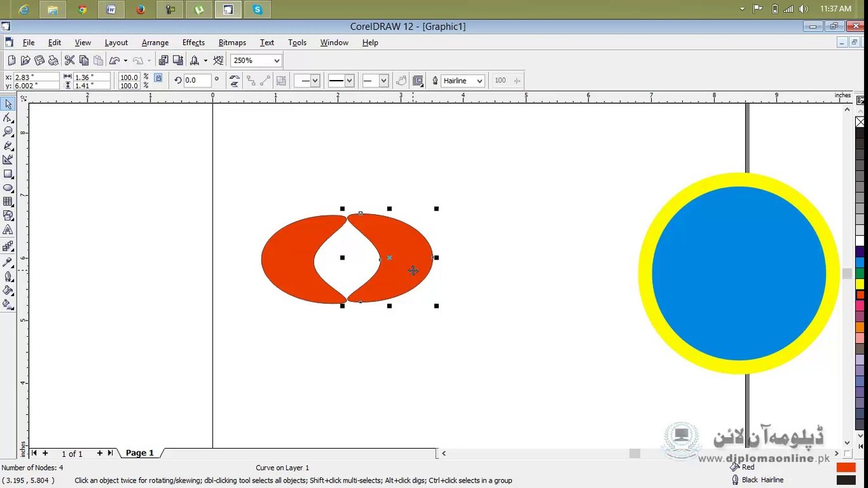
Task: Click the New document icon
Action: pyautogui.click(x=12, y=60)
